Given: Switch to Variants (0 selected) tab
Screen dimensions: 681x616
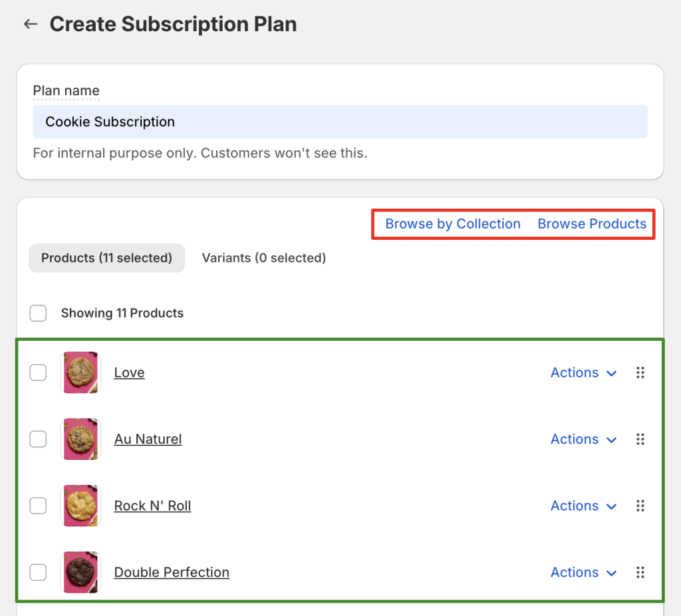Looking at the screenshot, I should 264,258.
